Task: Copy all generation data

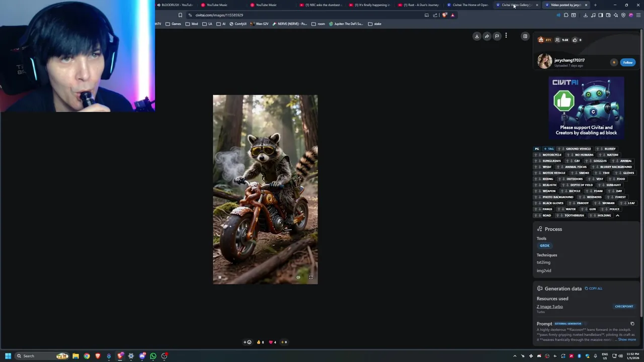Action: (594, 289)
